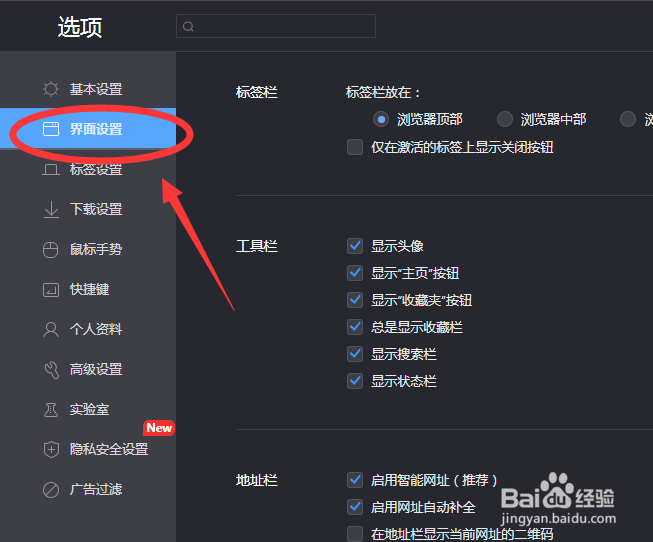
Task: Click the window icon beside 界面设置
Action: (x=51, y=129)
